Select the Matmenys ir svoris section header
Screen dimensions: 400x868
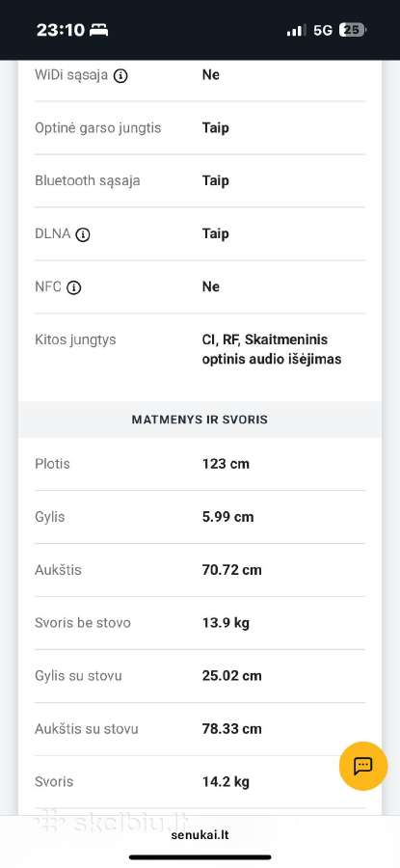point(200,420)
